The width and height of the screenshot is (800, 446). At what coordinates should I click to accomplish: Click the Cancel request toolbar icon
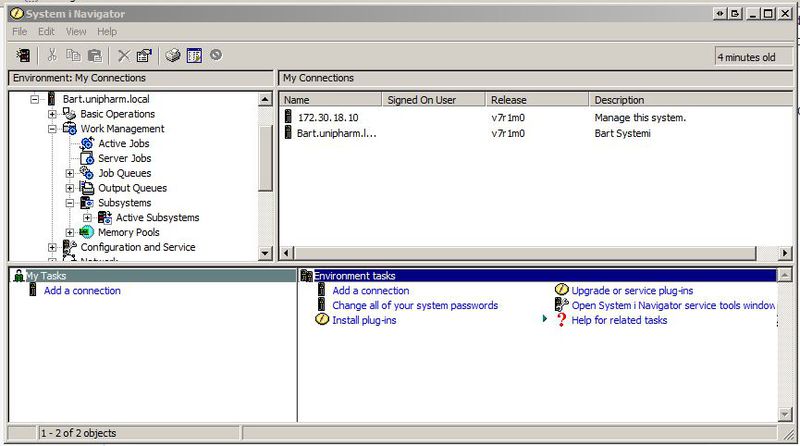[x=216, y=55]
